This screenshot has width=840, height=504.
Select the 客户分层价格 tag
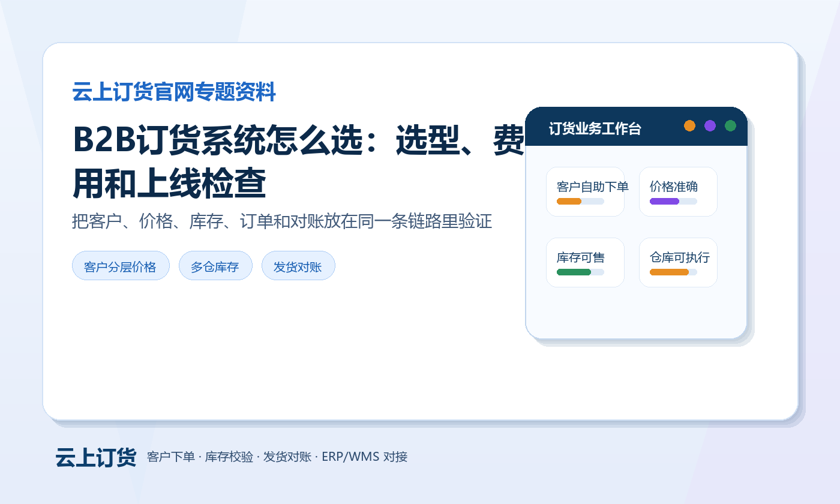pyautogui.click(x=121, y=265)
